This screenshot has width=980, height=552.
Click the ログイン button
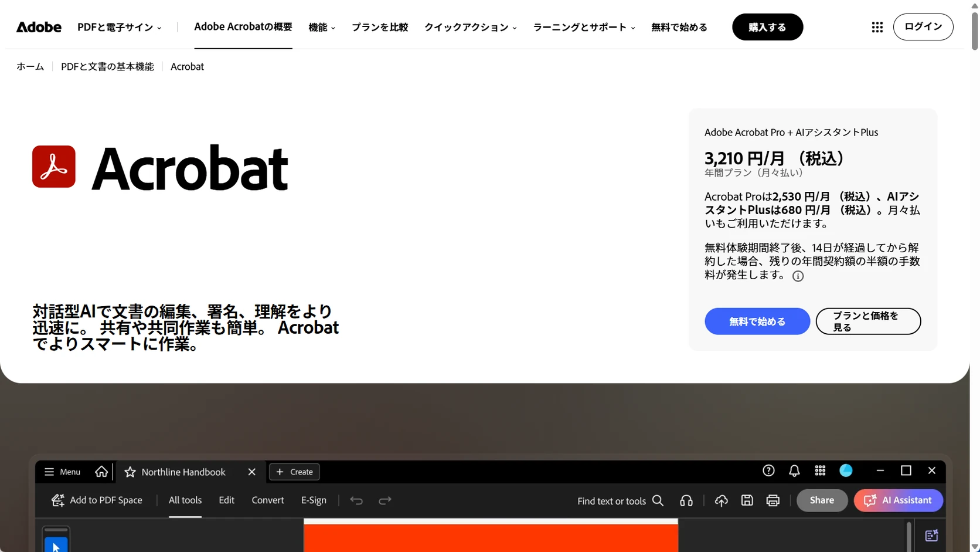(923, 27)
